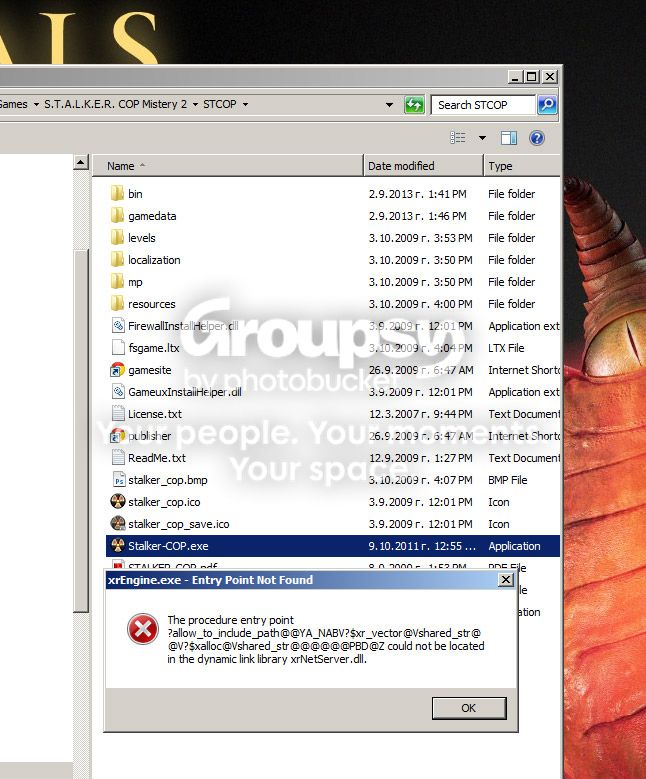Expand the arrow after Games breadcrumb

point(36,104)
